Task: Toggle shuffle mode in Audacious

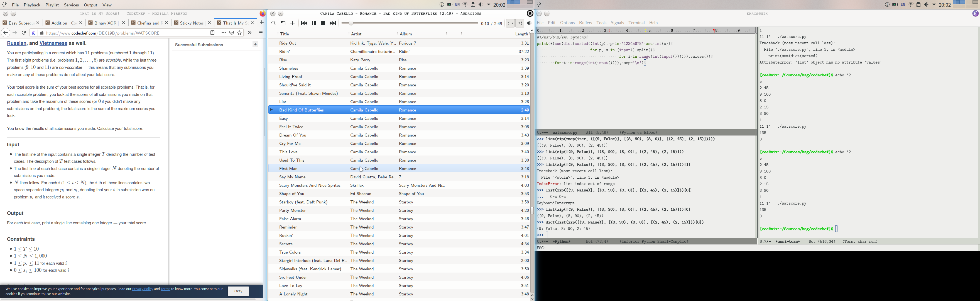Action: point(520,24)
